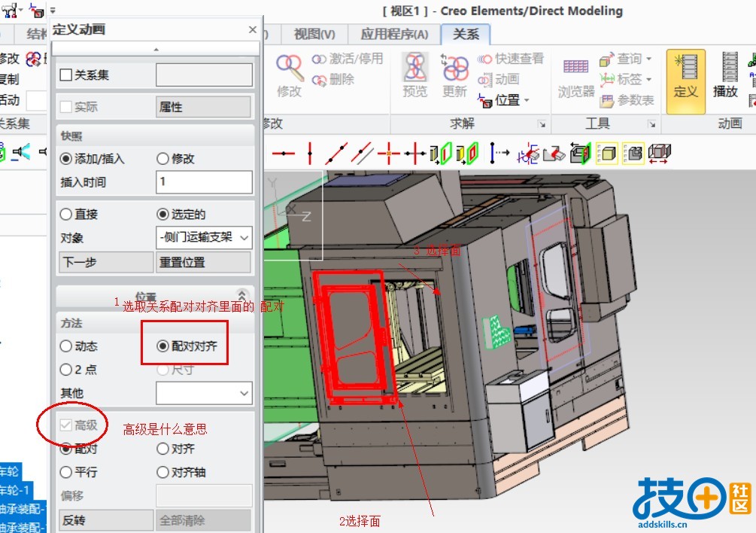
Task: Click the yellow-bordered notched block icon
Action: click(x=633, y=154)
